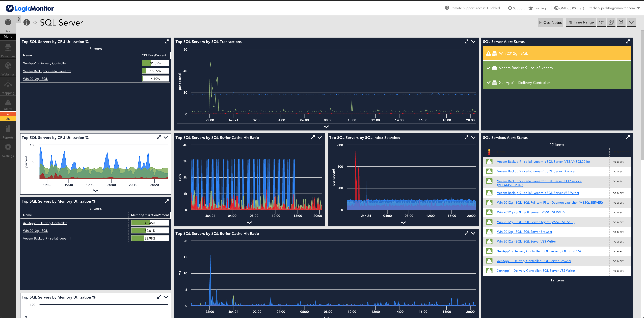This screenshot has width=644, height=318.
Task: Expand SQL Index Searches widget
Action: 466,137
